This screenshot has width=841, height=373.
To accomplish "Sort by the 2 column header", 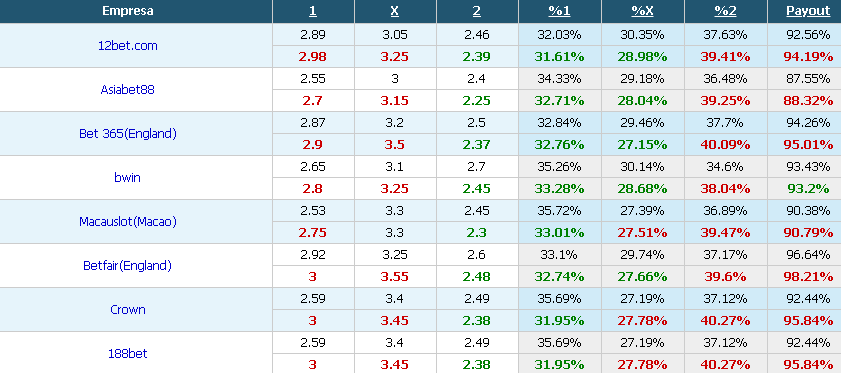I will [477, 11].
